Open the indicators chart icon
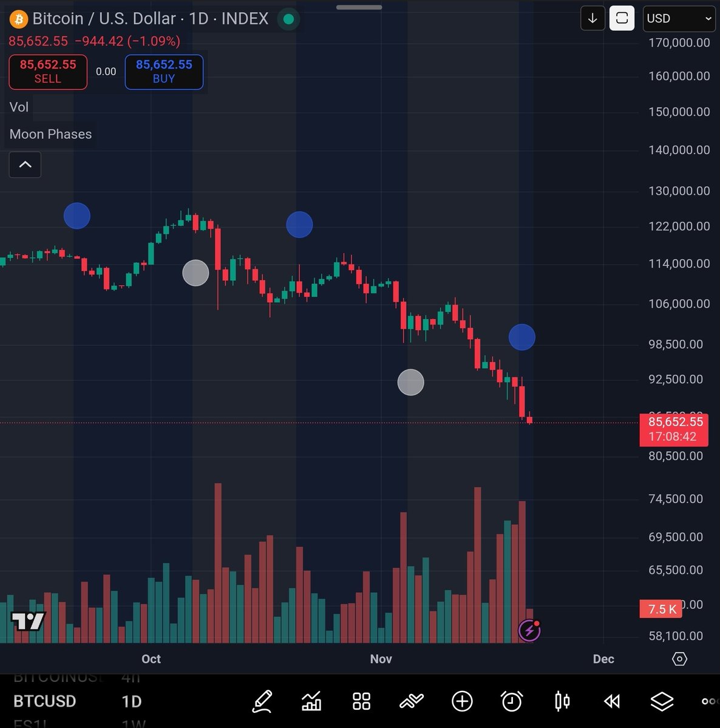 click(x=311, y=702)
